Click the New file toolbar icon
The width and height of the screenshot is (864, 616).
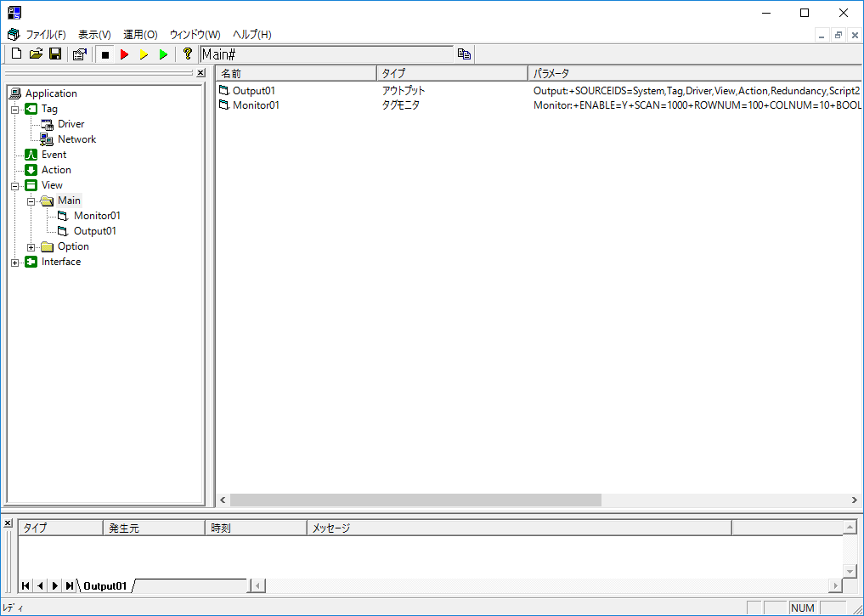pos(16,54)
